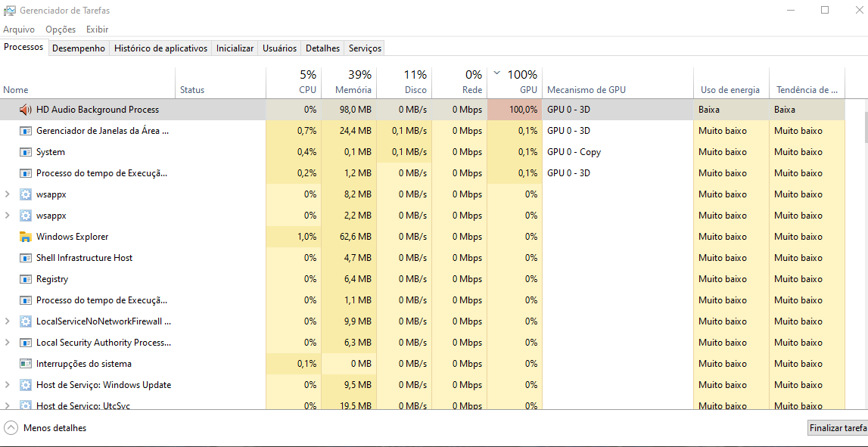
Task: Click the GPU 0 - Copy cell
Action: pos(618,152)
